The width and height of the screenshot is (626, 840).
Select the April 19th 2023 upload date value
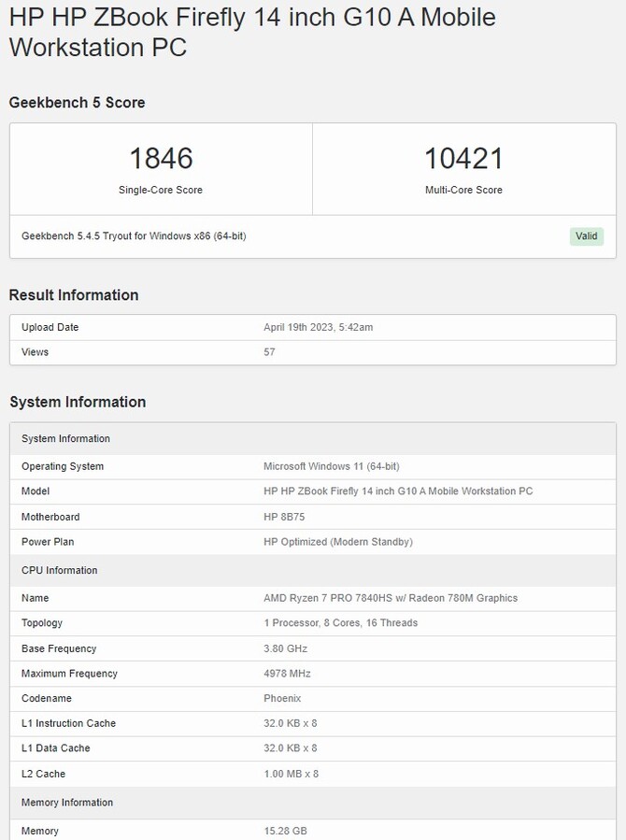pyautogui.click(x=318, y=327)
